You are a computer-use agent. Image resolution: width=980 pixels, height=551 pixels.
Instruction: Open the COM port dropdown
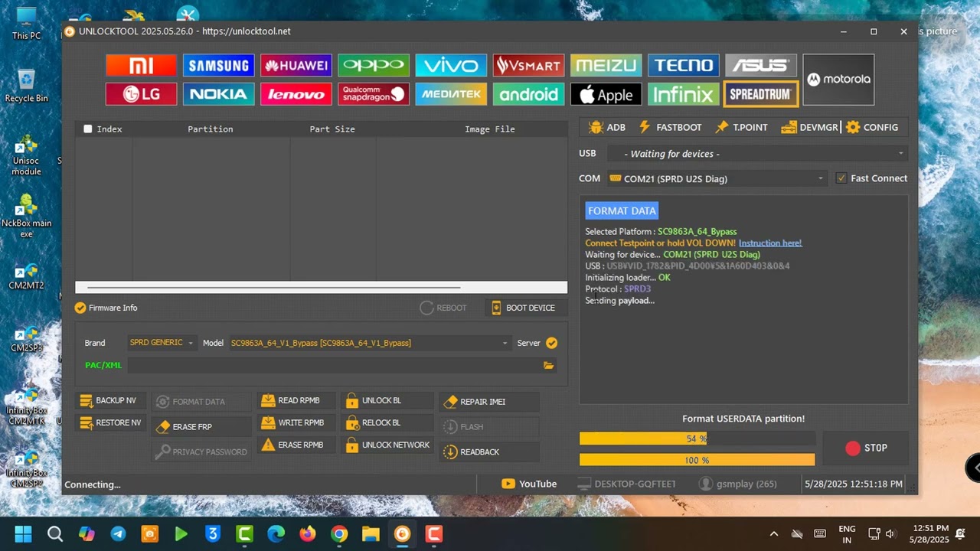tap(717, 178)
